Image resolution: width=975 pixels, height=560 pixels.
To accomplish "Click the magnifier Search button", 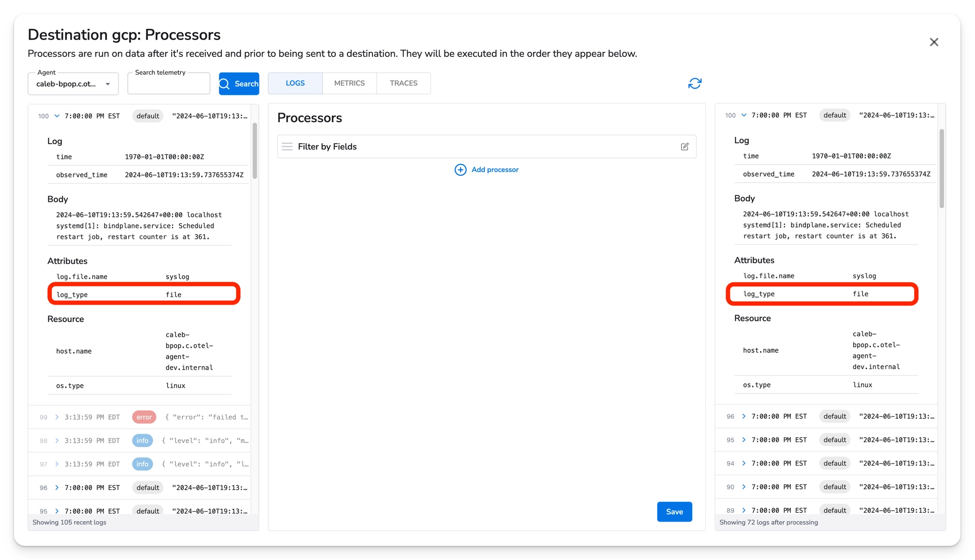I will point(239,84).
